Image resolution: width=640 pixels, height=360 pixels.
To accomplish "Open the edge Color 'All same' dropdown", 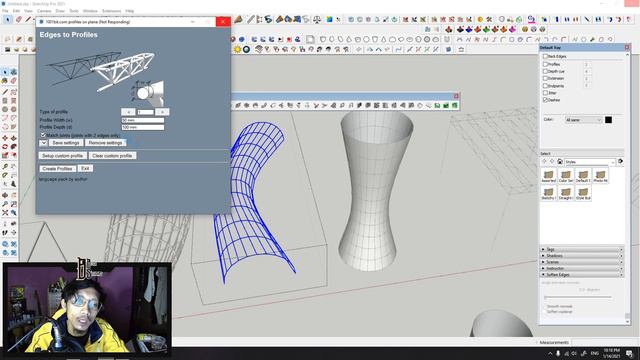I will coord(583,120).
